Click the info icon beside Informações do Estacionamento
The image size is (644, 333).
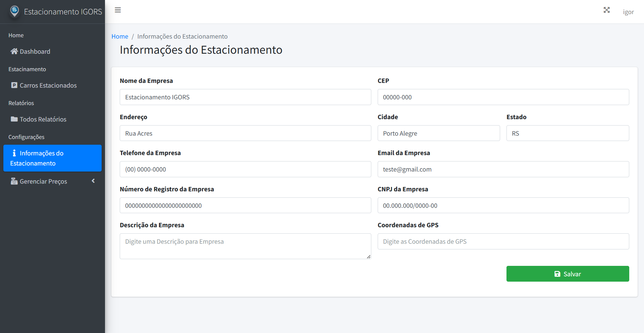pos(14,153)
